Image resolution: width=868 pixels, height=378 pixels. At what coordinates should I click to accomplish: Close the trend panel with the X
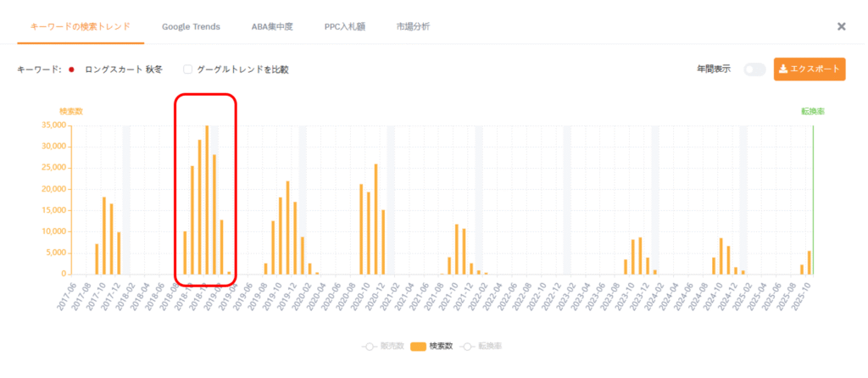point(842,26)
